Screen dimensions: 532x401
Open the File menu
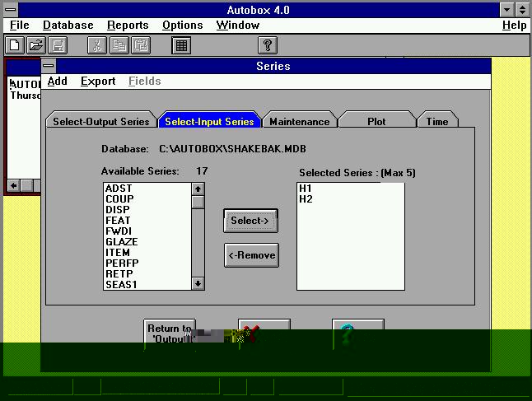click(x=19, y=25)
